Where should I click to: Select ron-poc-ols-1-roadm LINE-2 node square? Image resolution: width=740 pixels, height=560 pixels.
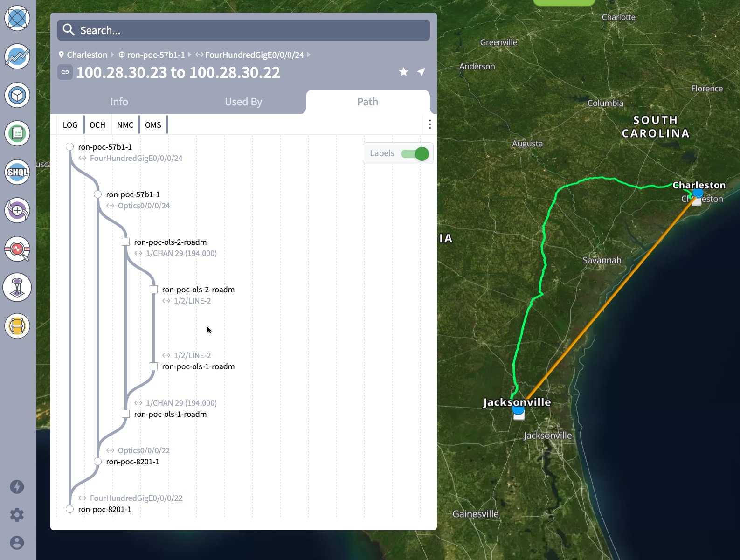point(154,366)
